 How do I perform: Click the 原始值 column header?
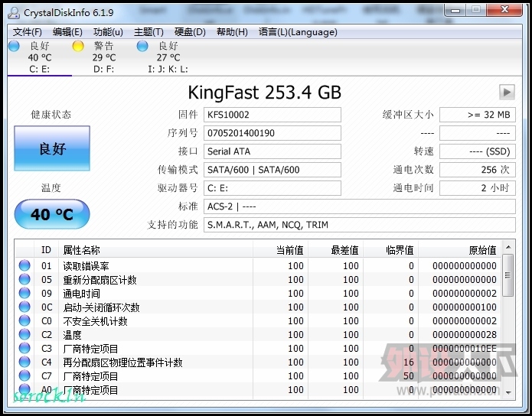(x=460, y=250)
